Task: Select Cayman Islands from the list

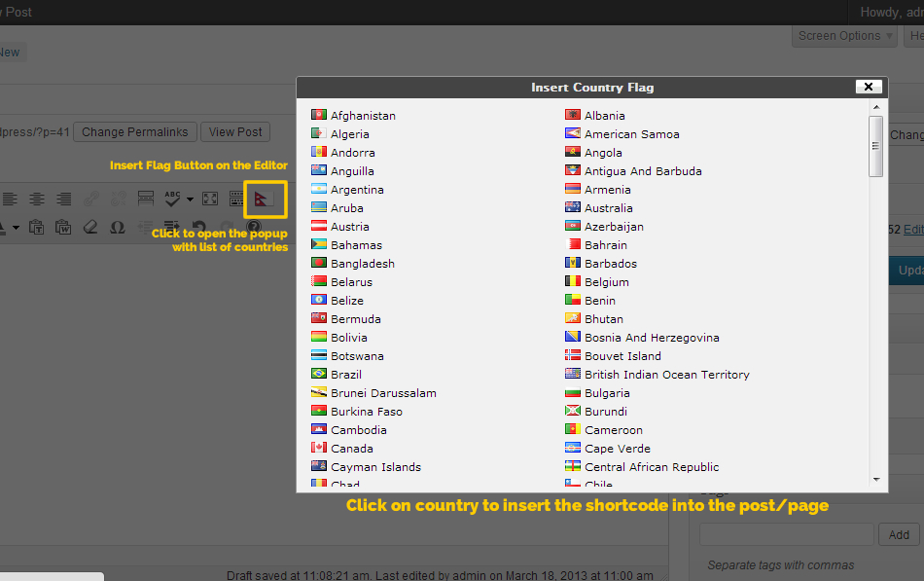Action: (376, 467)
